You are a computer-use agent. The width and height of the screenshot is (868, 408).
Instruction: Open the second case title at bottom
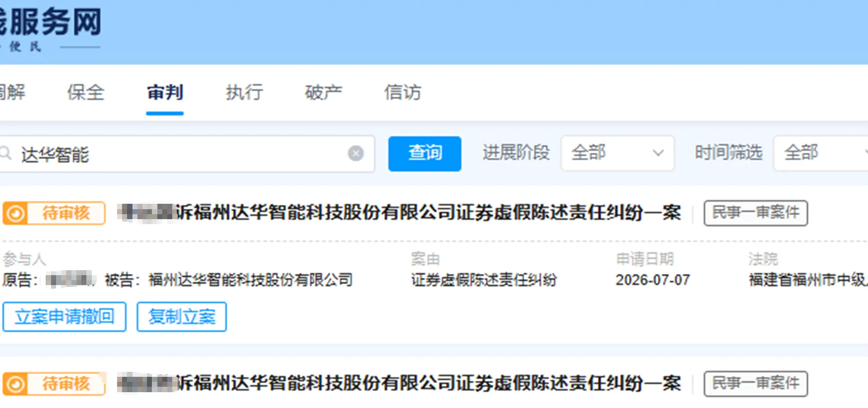click(x=399, y=384)
